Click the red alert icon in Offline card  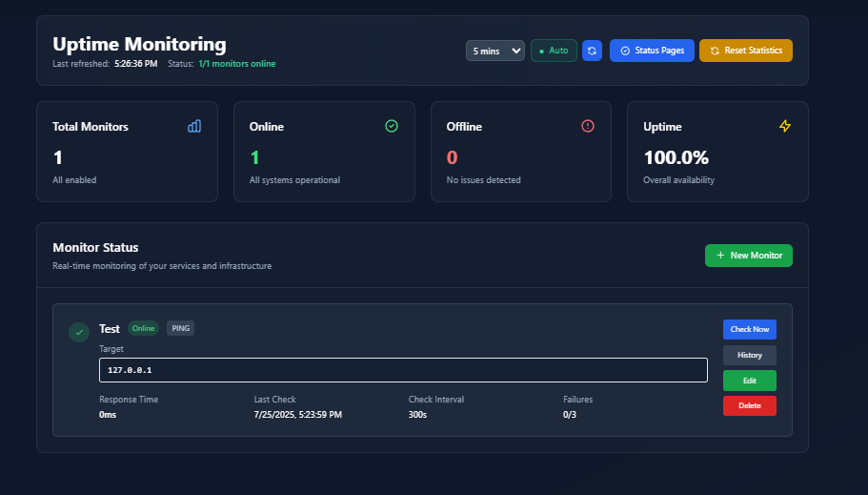[588, 126]
